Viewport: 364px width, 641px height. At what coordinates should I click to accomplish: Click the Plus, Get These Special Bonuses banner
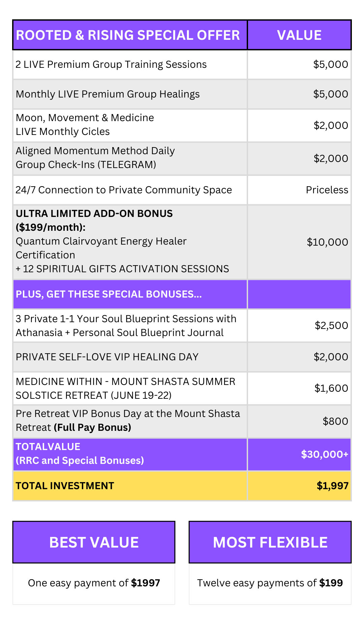click(109, 294)
